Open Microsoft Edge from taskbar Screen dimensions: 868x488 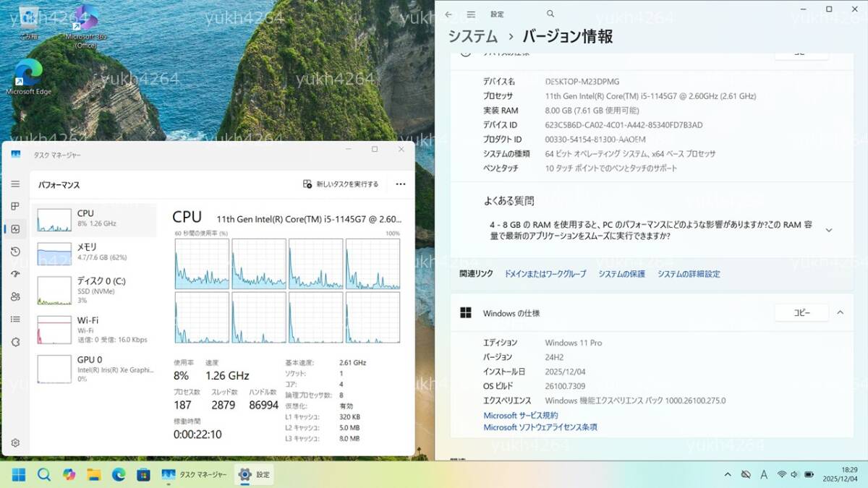[119, 474]
